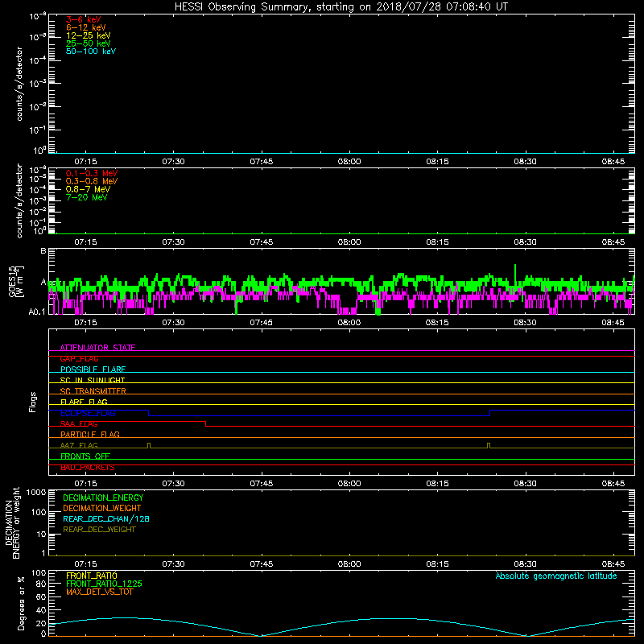Click the tall GOES spike before 08:30
This screenshot has width=644, height=644.
click(515, 271)
